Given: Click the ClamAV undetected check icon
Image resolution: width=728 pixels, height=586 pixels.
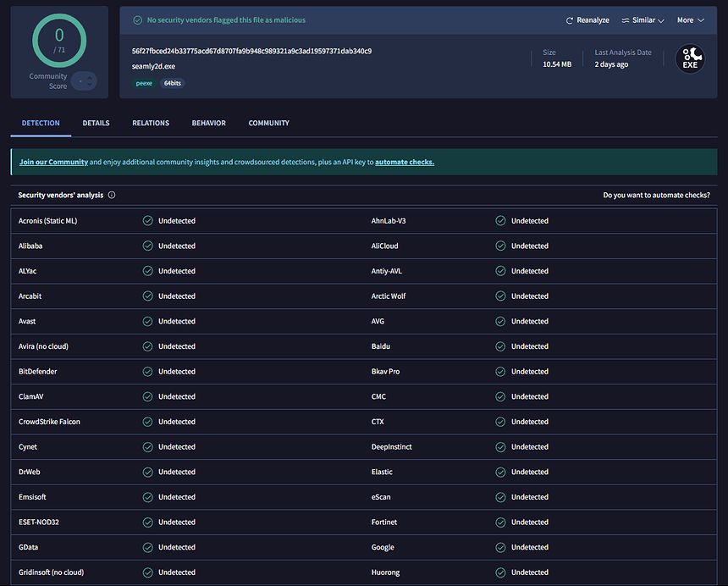Looking at the screenshot, I should [x=147, y=396].
